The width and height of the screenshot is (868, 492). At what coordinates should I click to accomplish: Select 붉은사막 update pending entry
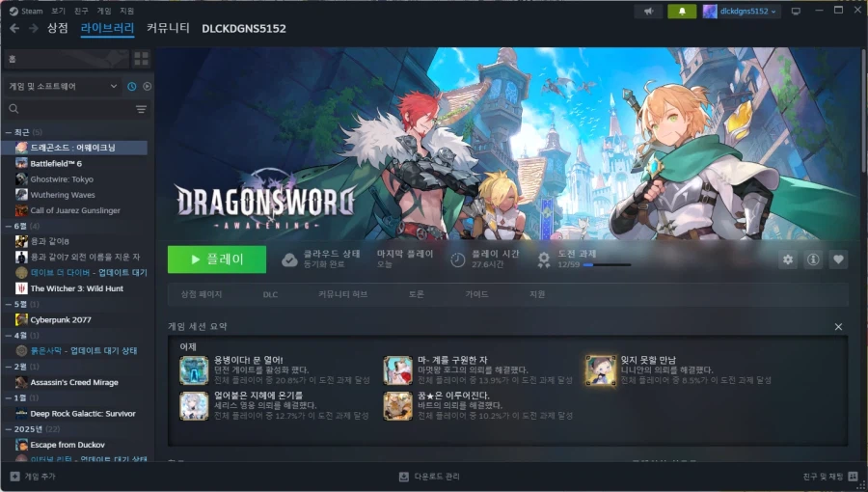(x=75, y=351)
